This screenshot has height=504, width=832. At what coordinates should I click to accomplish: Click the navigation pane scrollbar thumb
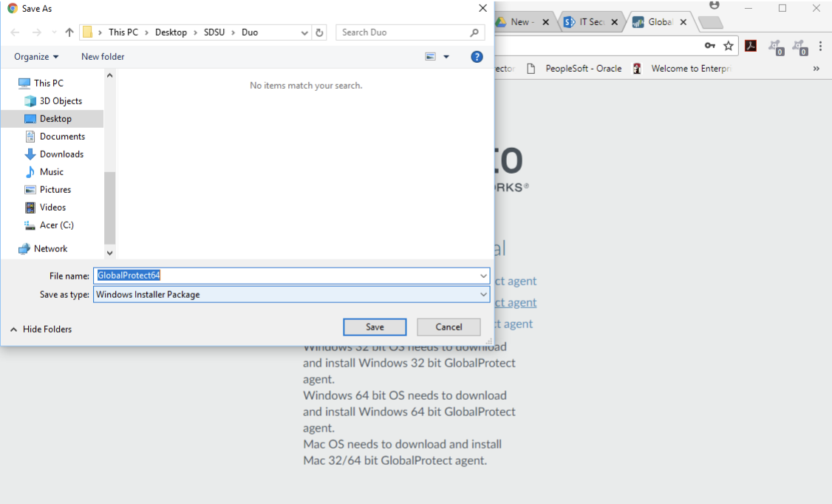coord(110,207)
